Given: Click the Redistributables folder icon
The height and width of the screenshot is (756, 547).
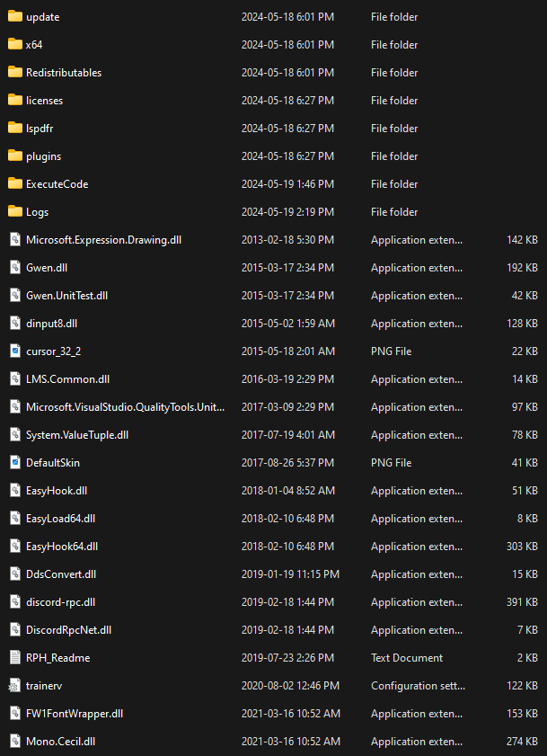Looking at the screenshot, I should pyautogui.click(x=15, y=72).
